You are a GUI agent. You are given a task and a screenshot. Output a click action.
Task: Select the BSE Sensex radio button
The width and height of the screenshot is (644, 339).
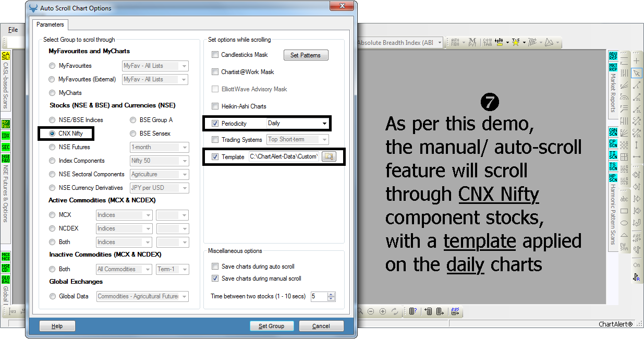(x=133, y=134)
